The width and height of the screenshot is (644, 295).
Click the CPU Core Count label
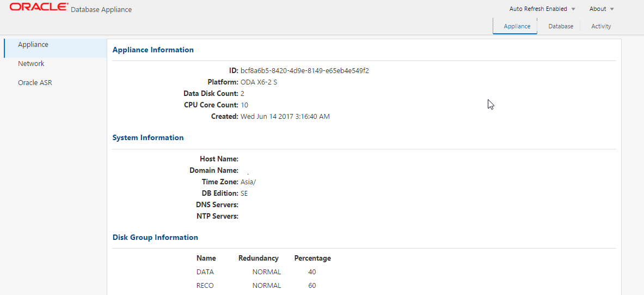click(211, 105)
